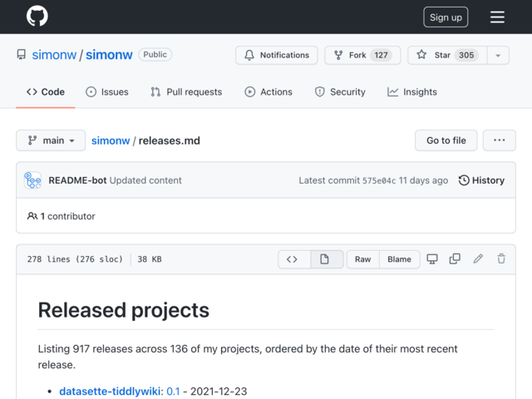Screen dimensions: 532x399
Task: Open the hamburger navigation menu
Action: click(497, 17)
